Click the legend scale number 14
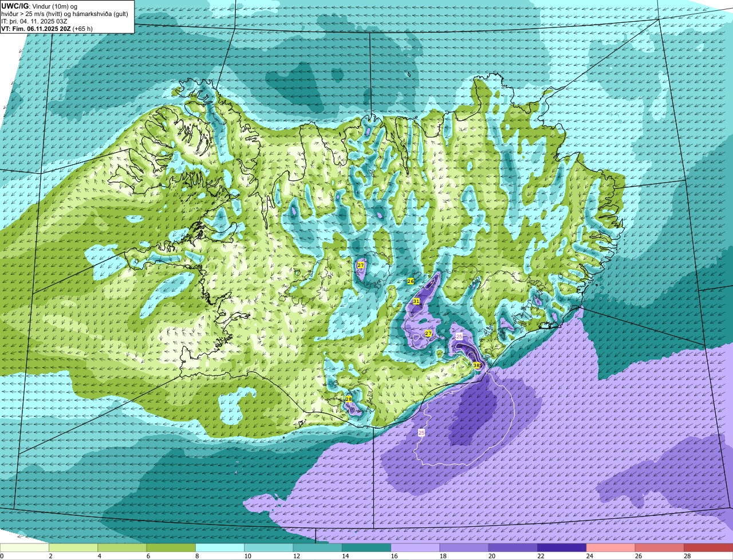733x560 pixels. (345, 556)
